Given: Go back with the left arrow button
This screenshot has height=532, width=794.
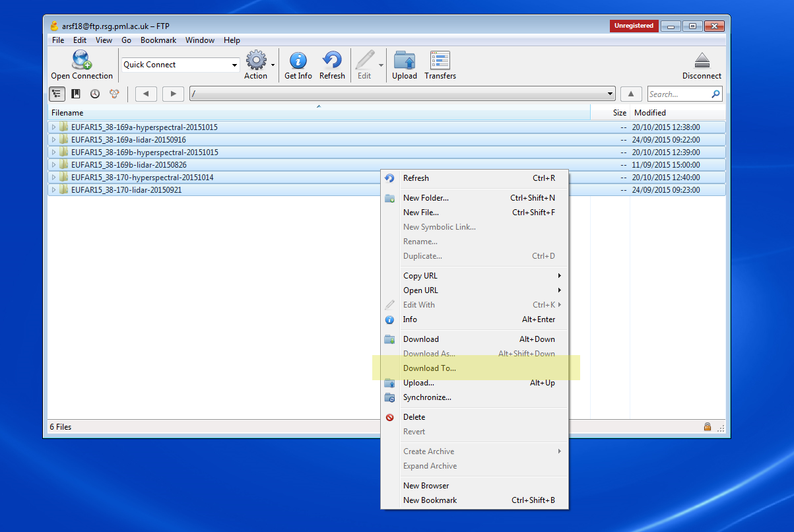Looking at the screenshot, I should (146, 94).
